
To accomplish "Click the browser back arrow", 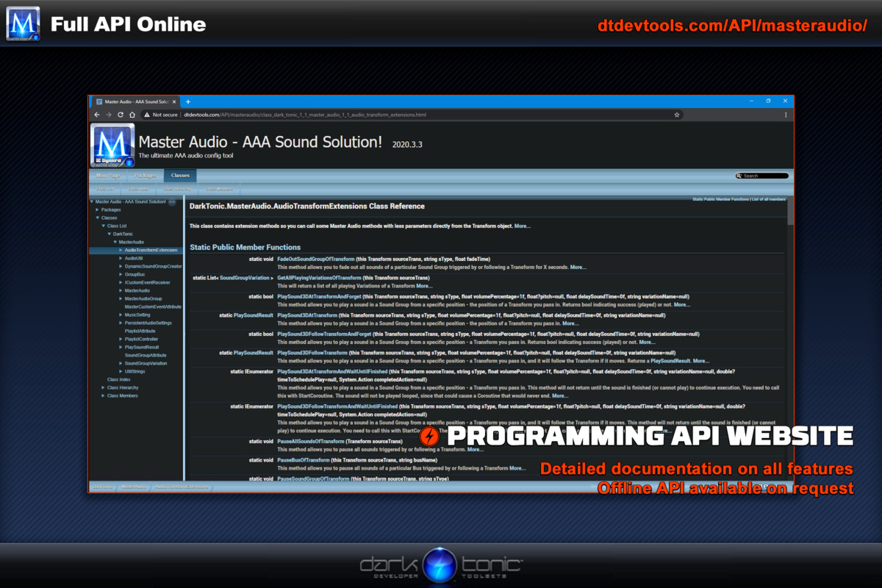I will pyautogui.click(x=98, y=115).
